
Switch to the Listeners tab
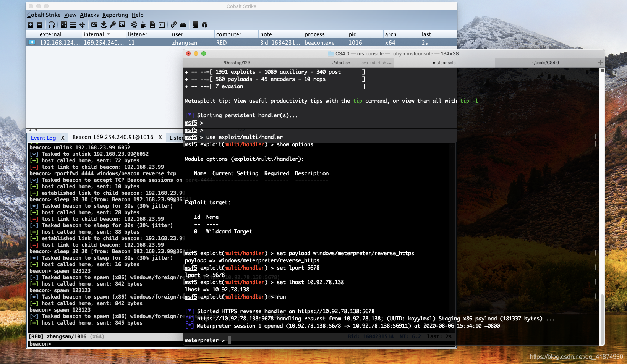(176, 138)
